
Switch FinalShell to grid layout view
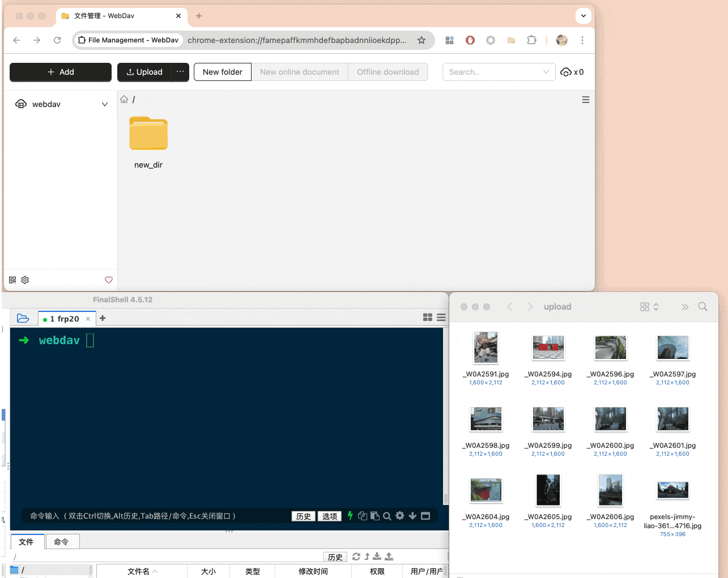click(428, 318)
